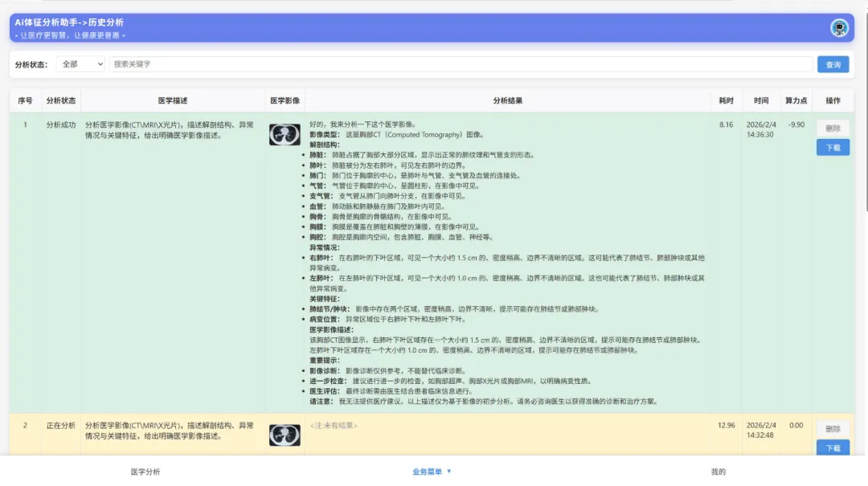This screenshot has width=868, height=486.
Task: Focus the 搜索关键字 search input field
Action: [x=461, y=64]
